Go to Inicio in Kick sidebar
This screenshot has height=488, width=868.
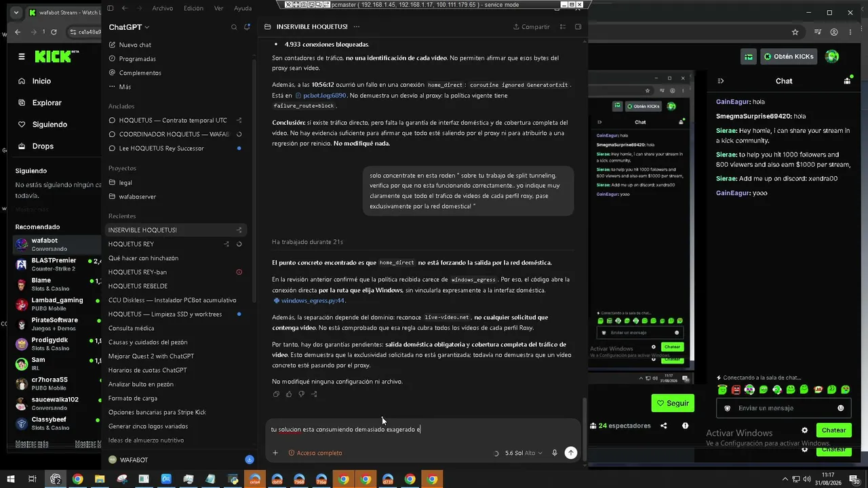click(41, 81)
